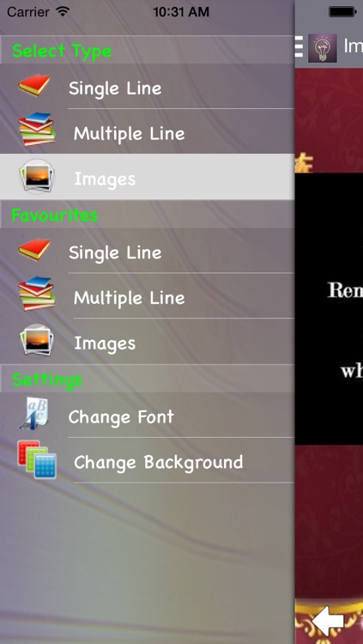Tap the stacked books icon under Favourites
Screen dimensions: 363x644
37,294
